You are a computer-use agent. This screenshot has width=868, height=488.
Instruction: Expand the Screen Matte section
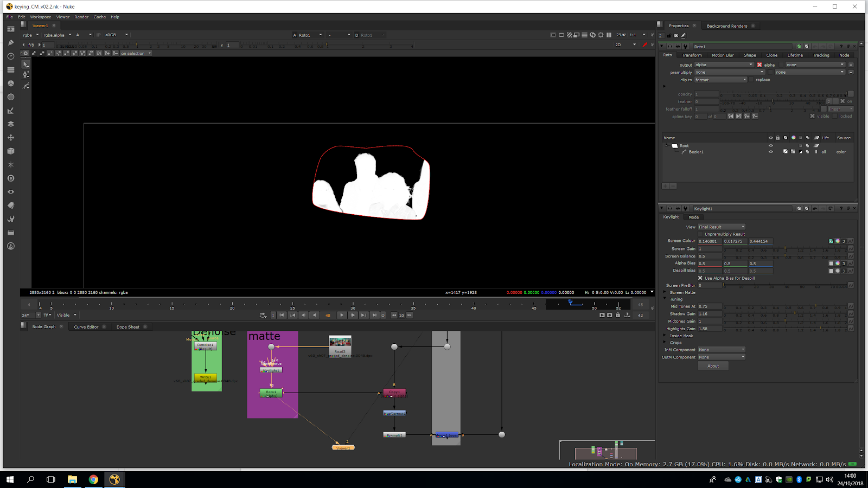[665, 292]
